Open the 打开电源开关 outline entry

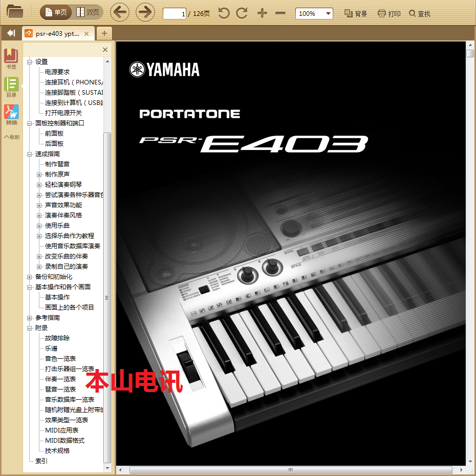[x=63, y=113]
